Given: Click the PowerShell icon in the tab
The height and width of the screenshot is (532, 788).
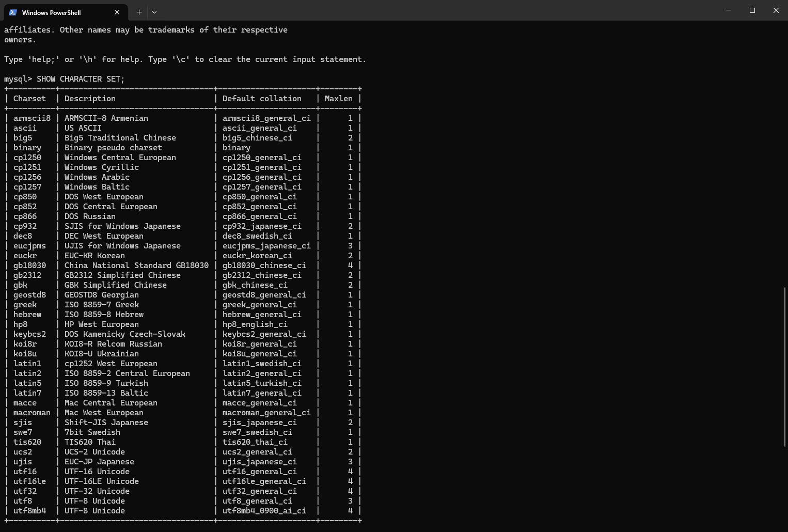Looking at the screenshot, I should [13, 12].
